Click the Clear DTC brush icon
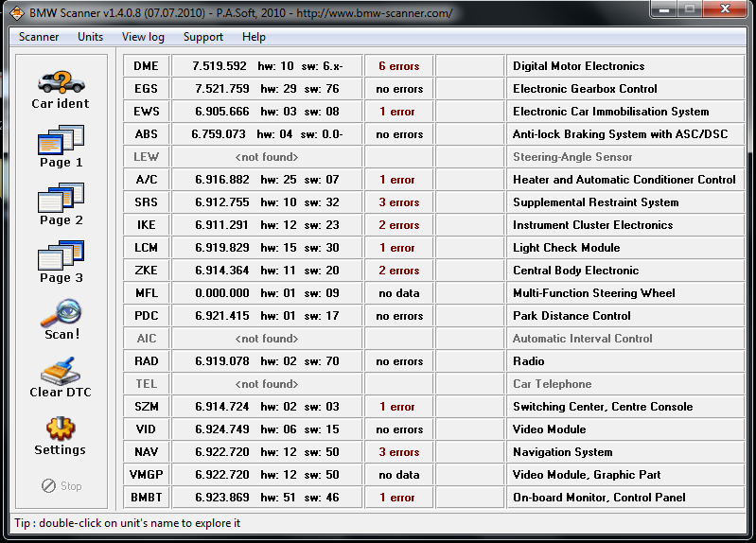Image resolution: width=756 pixels, height=543 pixels. [61, 373]
